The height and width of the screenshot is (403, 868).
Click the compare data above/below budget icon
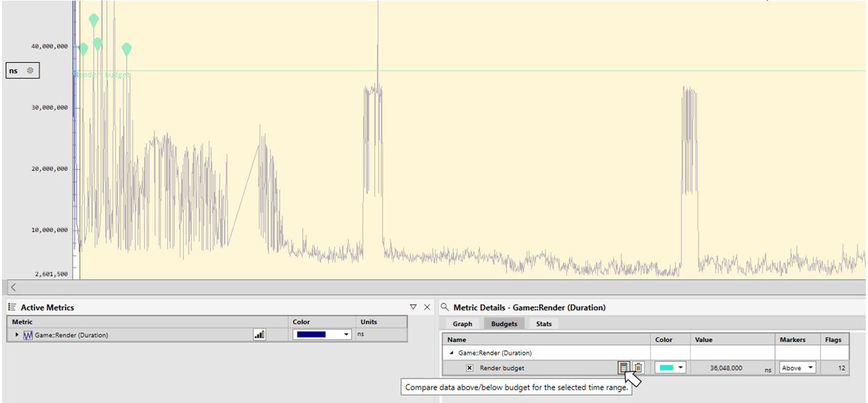(x=624, y=367)
